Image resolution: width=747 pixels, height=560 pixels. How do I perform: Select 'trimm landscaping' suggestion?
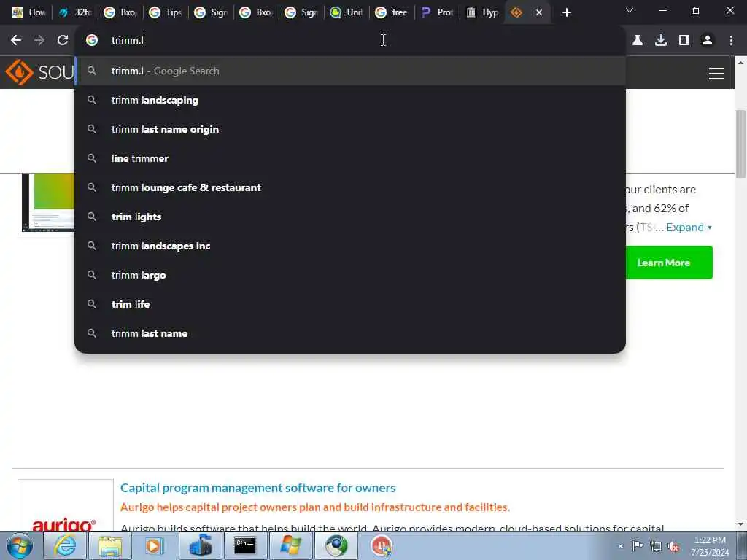pos(350,100)
